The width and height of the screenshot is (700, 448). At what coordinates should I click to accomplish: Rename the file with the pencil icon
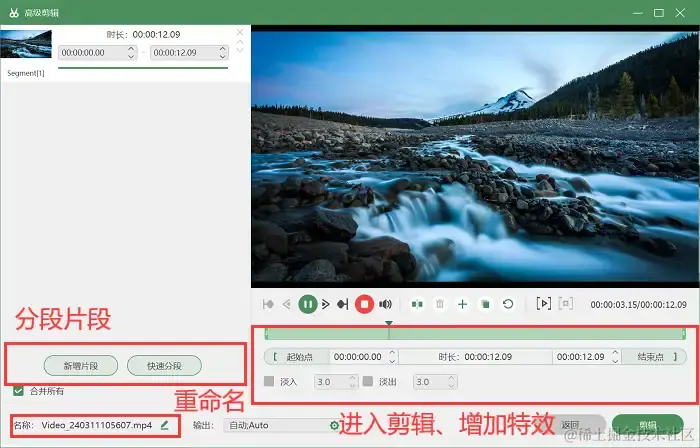[x=164, y=425]
